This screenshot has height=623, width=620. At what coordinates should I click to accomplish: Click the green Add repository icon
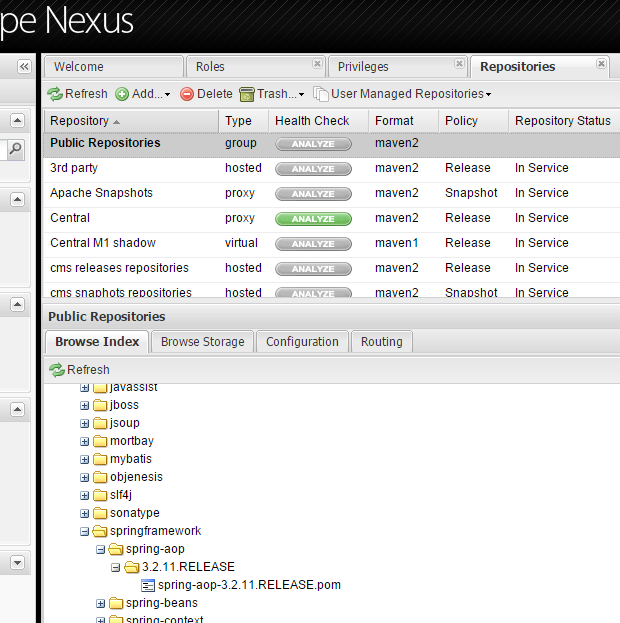pos(122,94)
